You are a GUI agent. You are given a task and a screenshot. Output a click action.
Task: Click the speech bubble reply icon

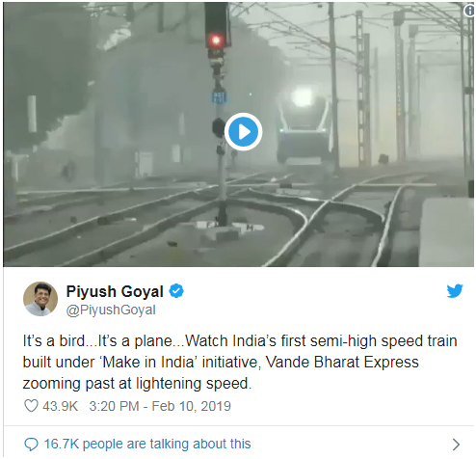coord(31,445)
